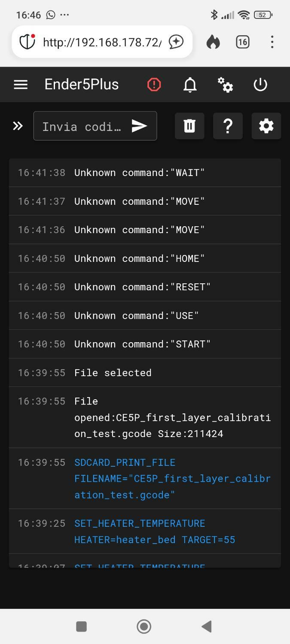
Task: Open the console help question mark
Action: coord(228,126)
